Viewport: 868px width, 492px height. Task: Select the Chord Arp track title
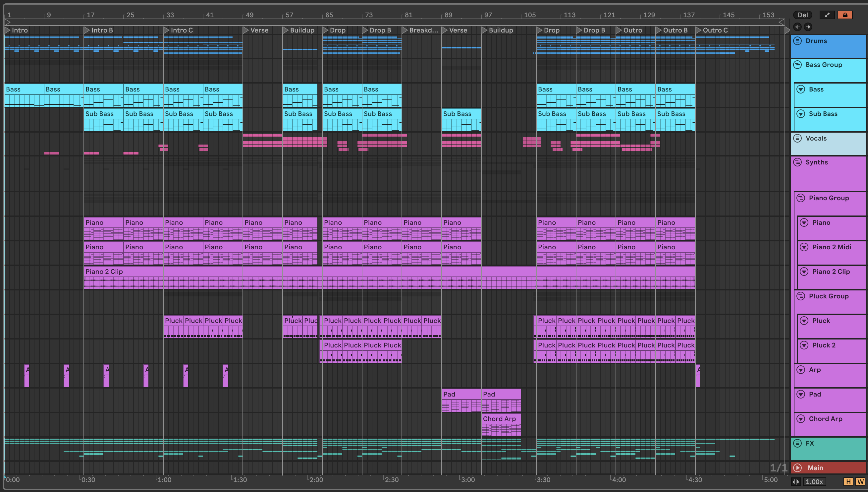(x=826, y=419)
